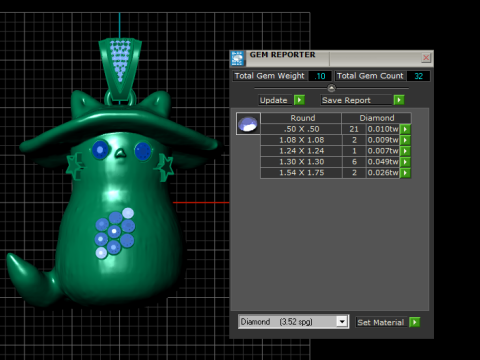Screen dimensions: 480x360
Task: Click green arrow on 1.54 X 1.75 row
Action: [x=405, y=173]
